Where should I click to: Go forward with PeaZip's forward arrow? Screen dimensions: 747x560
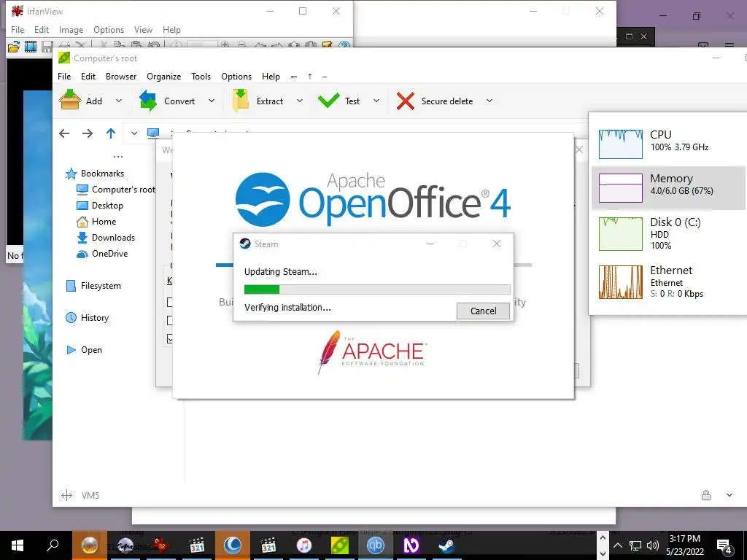88,133
